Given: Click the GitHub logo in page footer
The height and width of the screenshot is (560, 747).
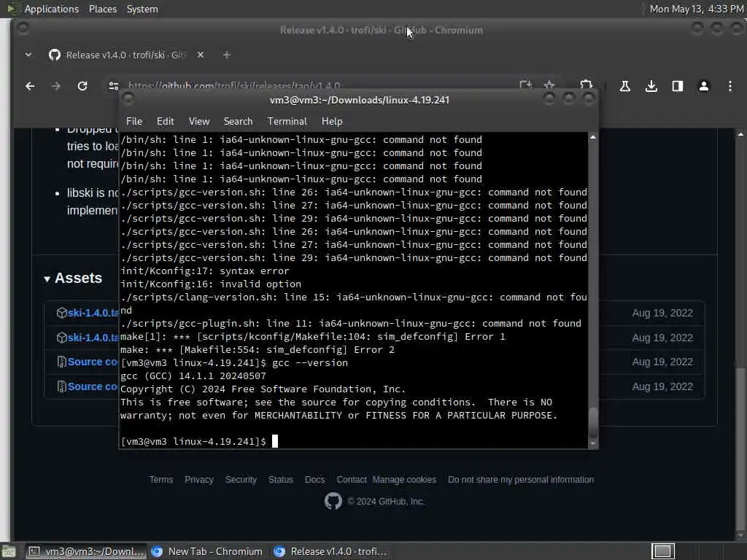Looking at the screenshot, I should [x=333, y=501].
